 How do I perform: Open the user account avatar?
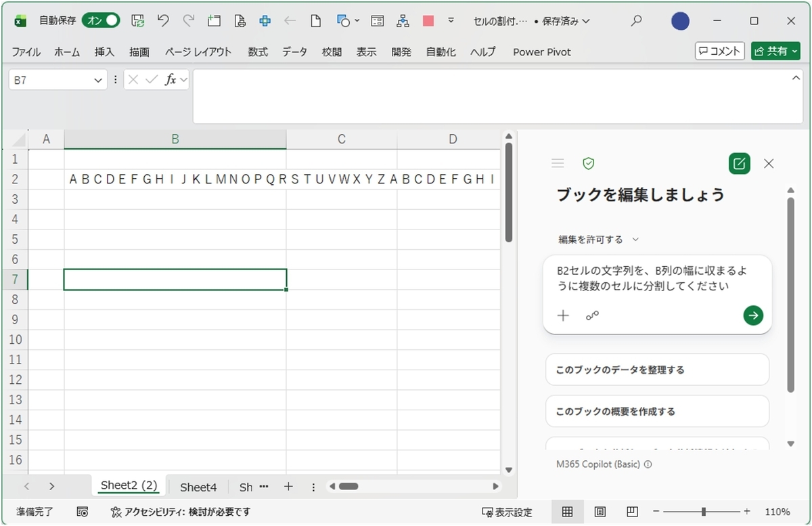(x=680, y=21)
